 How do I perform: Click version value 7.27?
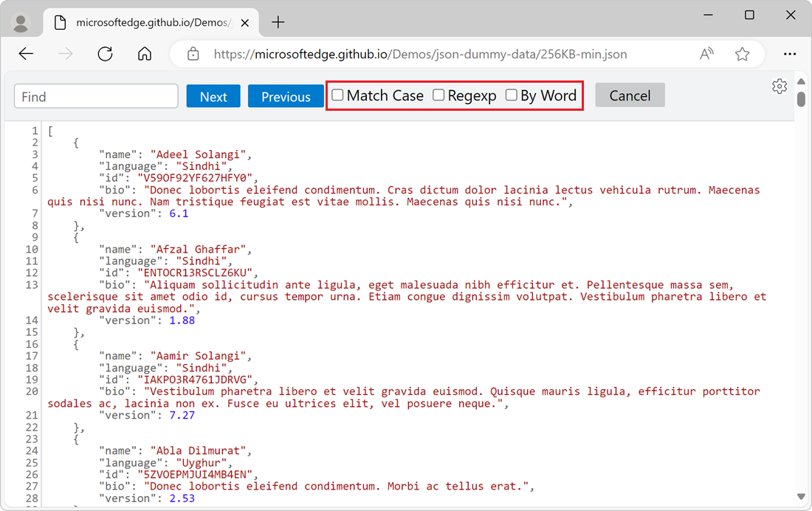pyautogui.click(x=182, y=415)
